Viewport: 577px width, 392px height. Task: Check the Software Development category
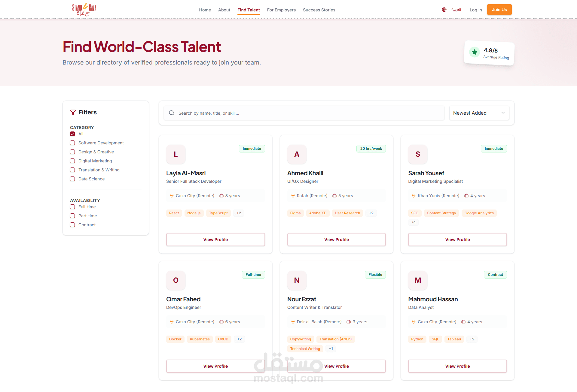click(72, 143)
